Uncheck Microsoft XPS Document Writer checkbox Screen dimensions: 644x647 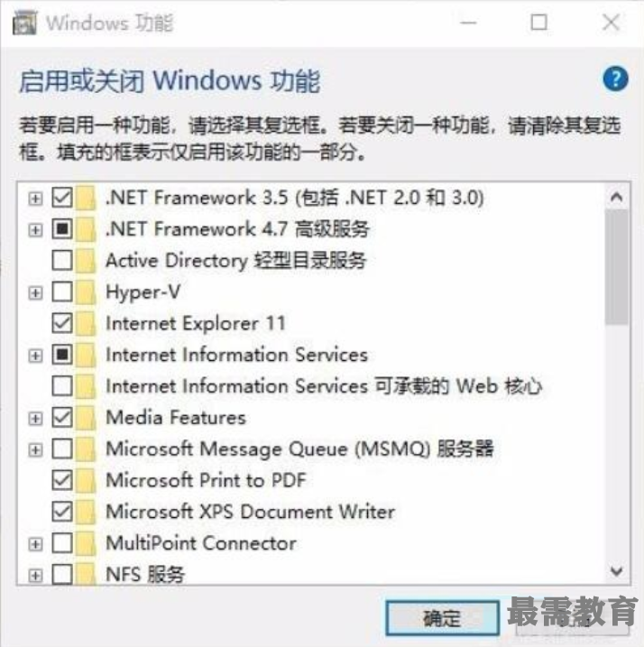pyautogui.click(x=62, y=512)
